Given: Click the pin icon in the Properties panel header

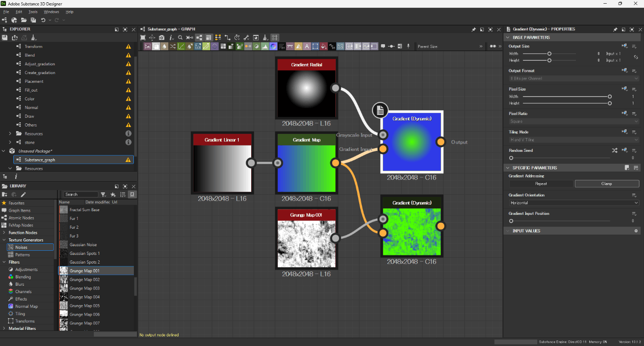Looking at the screenshot, I should coord(615,29).
